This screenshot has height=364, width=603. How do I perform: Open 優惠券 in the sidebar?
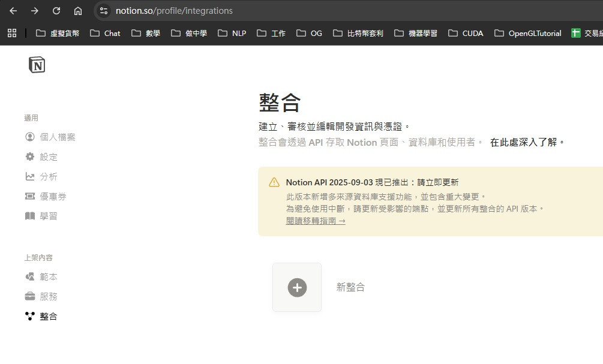pos(46,197)
